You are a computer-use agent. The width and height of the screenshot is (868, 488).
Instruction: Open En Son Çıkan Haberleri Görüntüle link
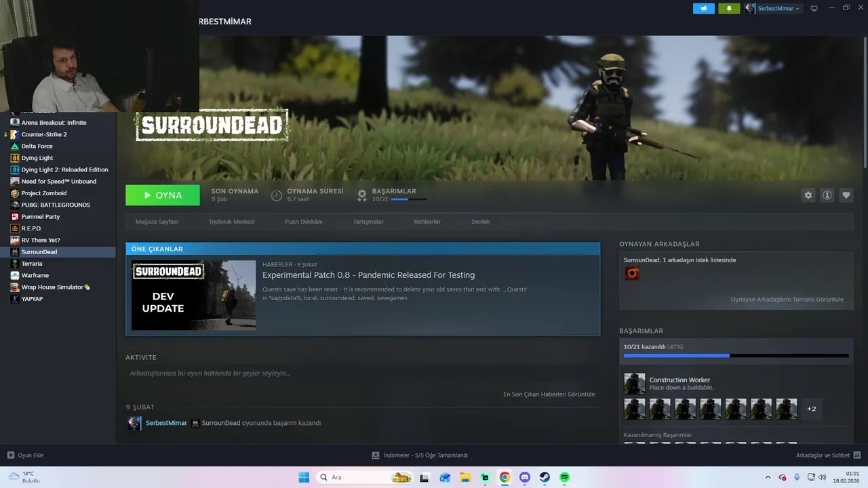point(549,394)
